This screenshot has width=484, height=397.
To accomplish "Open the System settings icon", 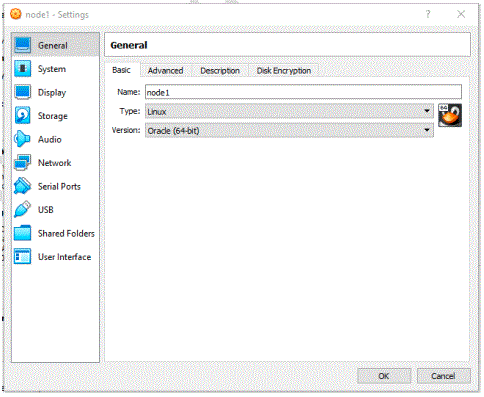I will pos(23,69).
